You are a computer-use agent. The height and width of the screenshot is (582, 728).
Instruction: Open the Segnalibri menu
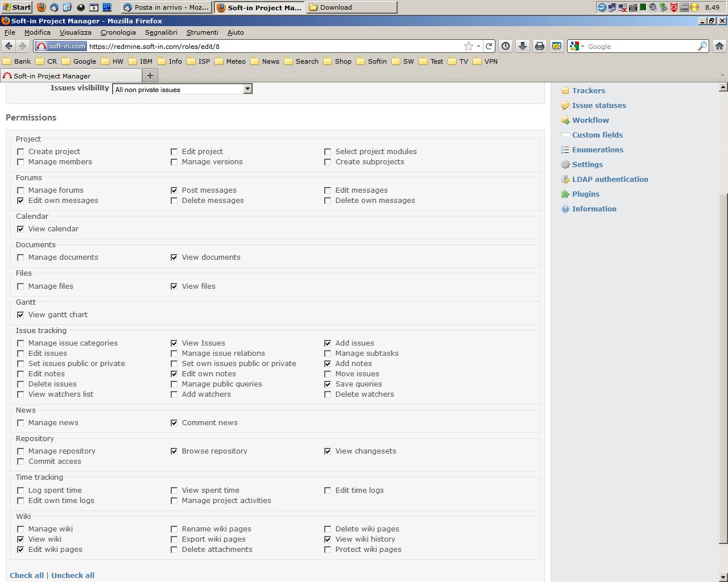(161, 32)
